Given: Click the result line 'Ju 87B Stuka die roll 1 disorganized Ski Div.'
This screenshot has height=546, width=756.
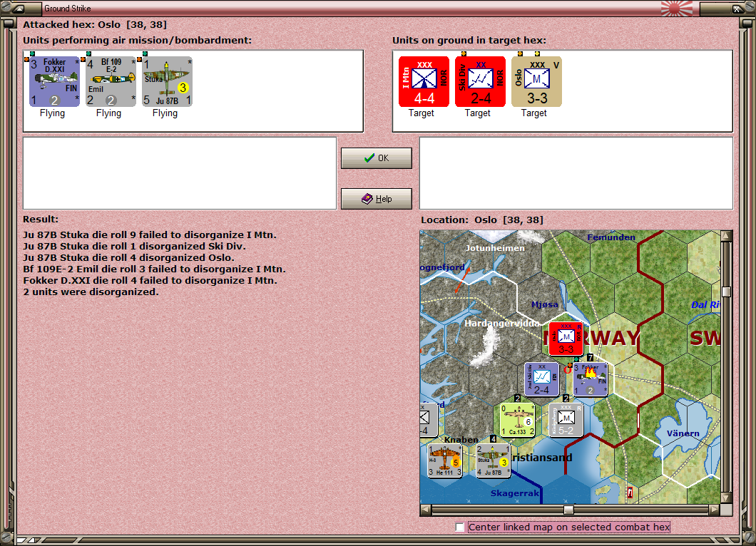Looking at the screenshot, I should (135, 246).
